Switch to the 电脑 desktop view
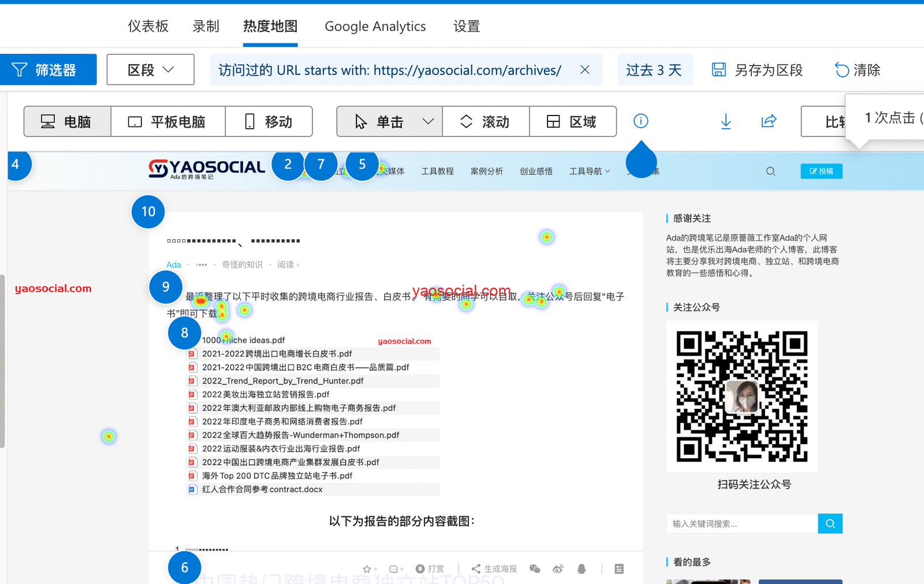The width and height of the screenshot is (924, 584). (x=67, y=121)
